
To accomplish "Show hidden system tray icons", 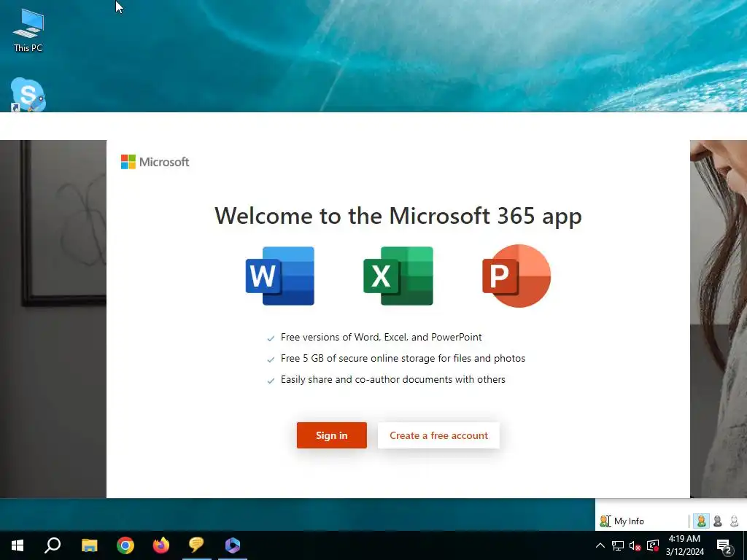I will (600, 545).
